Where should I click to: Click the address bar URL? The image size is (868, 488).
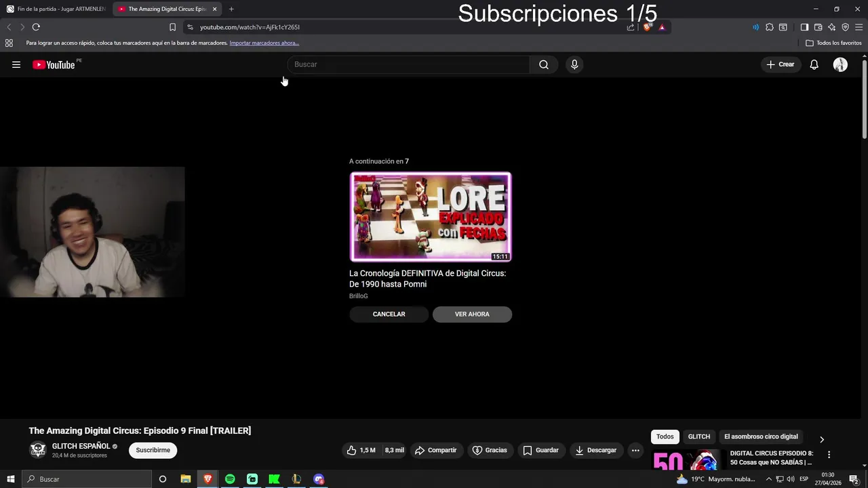(250, 27)
